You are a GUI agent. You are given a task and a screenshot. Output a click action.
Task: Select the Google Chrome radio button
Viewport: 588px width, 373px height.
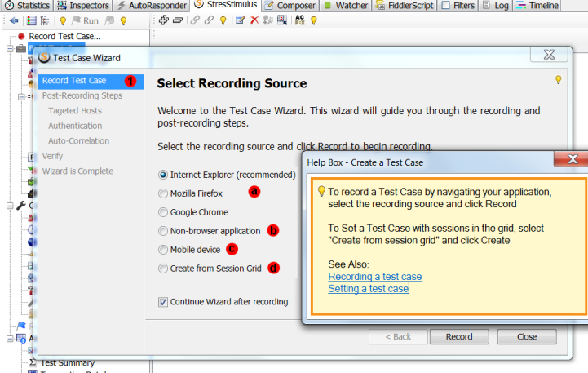pos(163,212)
